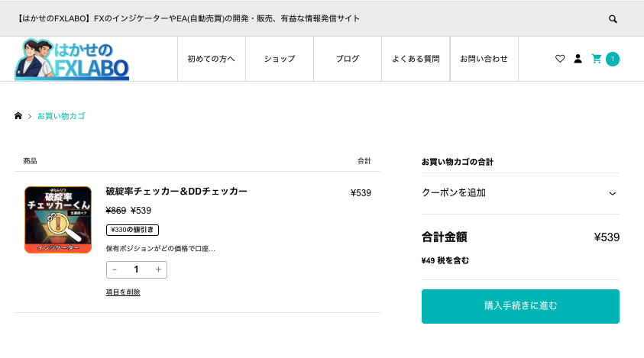Viewport: 644px width, 358px height.
Task: Click the wishlist heart icon
Action: click(x=560, y=59)
